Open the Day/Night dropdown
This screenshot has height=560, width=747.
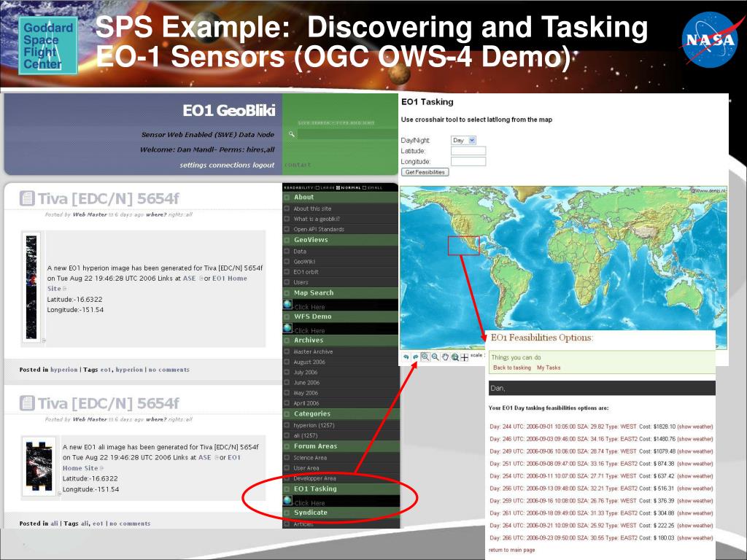[x=463, y=141]
